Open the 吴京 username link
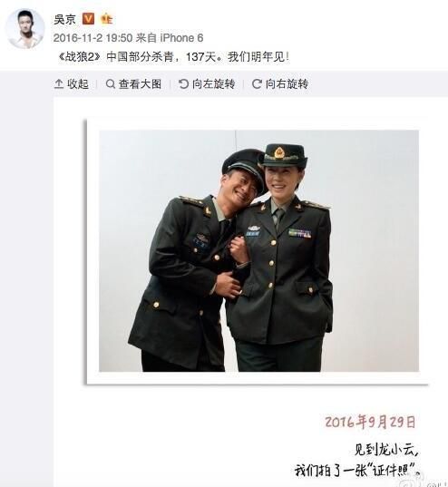The width and height of the screenshot is (448, 487). 65,19
